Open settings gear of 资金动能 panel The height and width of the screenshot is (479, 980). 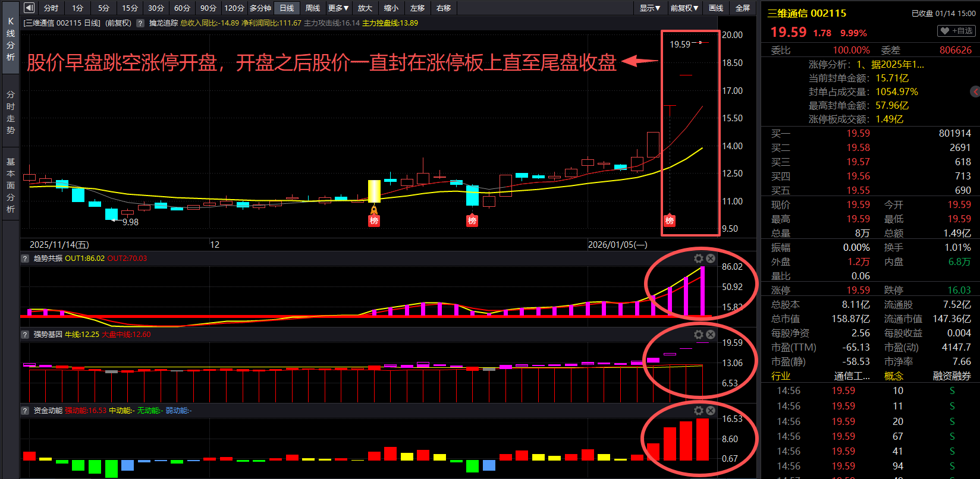[699, 411]
